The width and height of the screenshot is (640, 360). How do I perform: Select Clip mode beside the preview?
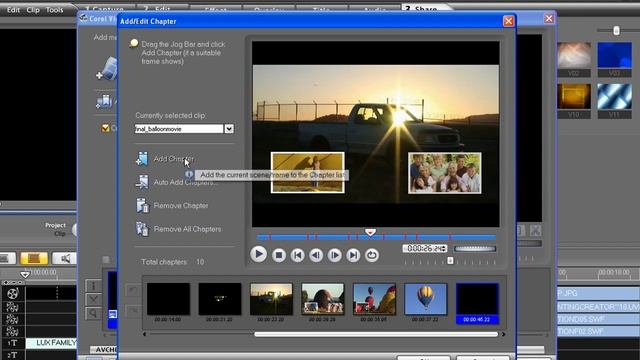[60, 234]
